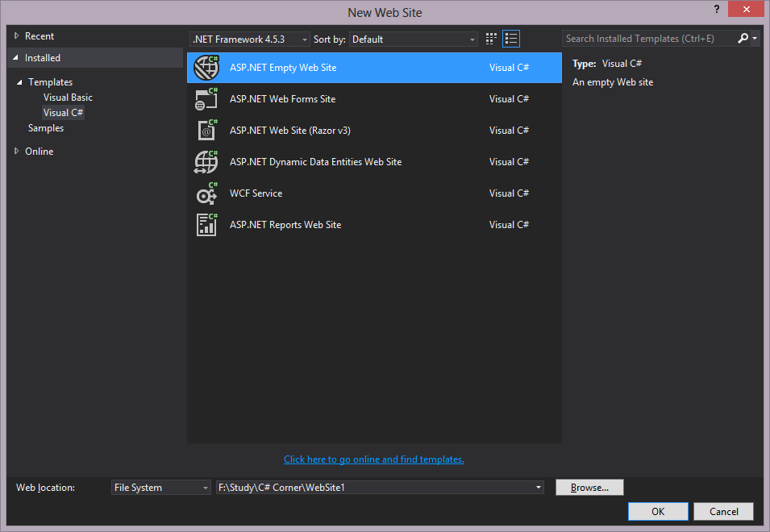Image resolution: width=770 pixels, height=532 pixels.
Task: Click the search magnifier icon
Action: (743, 38)
